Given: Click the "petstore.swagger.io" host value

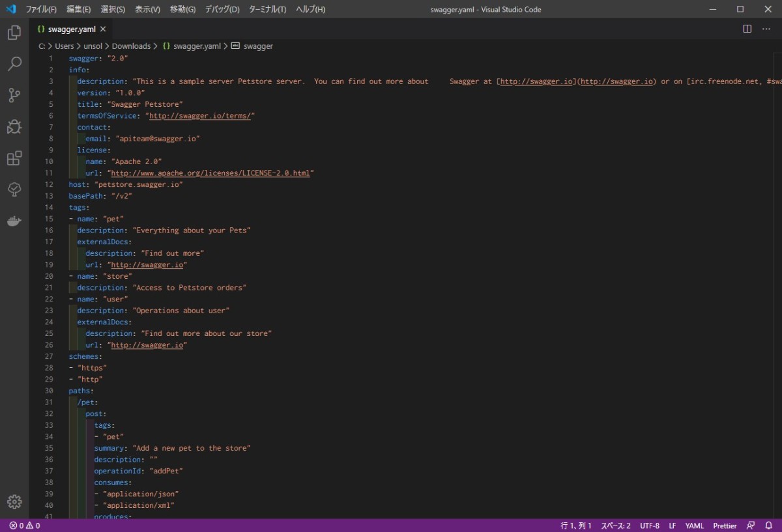Looking at the screenshot, I should coord(138,184).
